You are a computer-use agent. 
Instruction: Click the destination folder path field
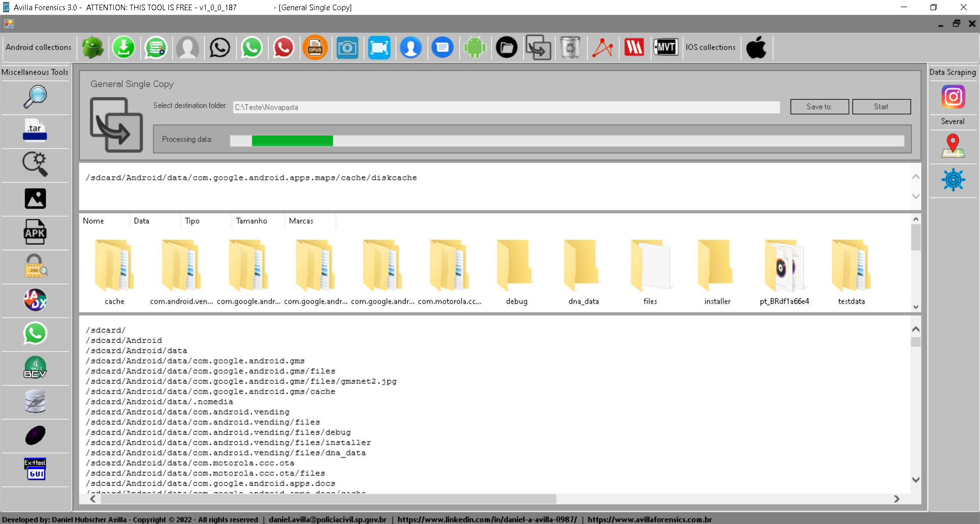click(506, 107)
